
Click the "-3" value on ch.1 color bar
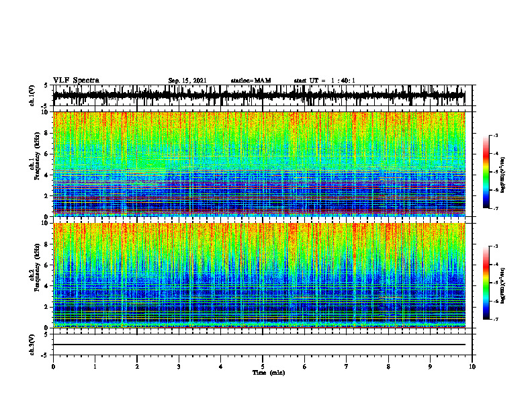(x=496, y=136)
